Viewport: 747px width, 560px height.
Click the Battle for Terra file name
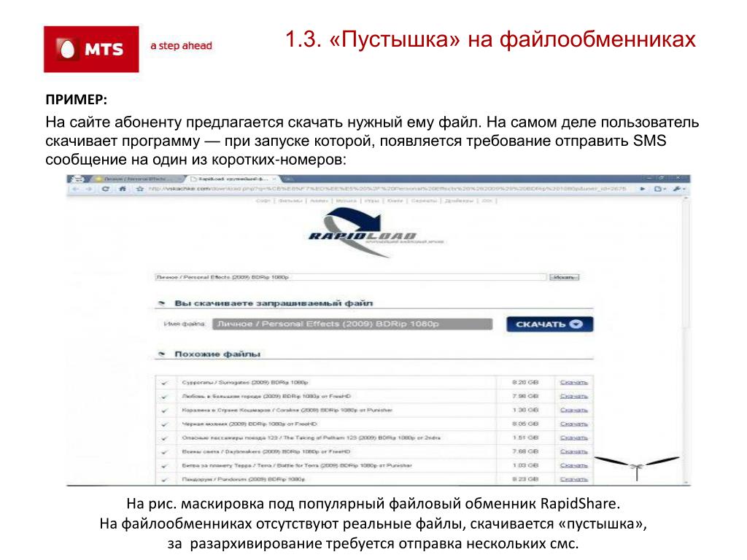coord(297,465)
